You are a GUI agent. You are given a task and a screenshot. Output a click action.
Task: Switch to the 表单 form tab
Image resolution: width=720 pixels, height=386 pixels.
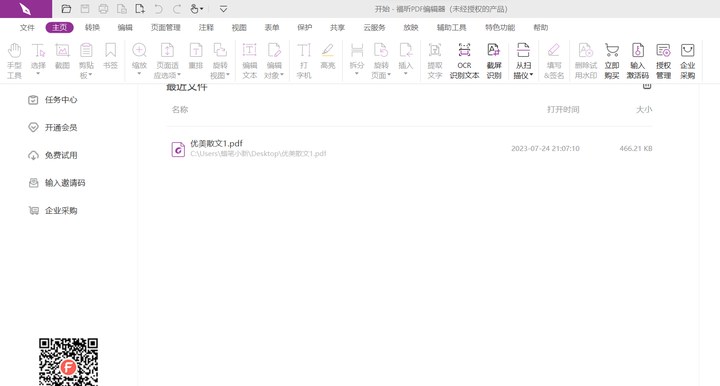tap(272, 28)
